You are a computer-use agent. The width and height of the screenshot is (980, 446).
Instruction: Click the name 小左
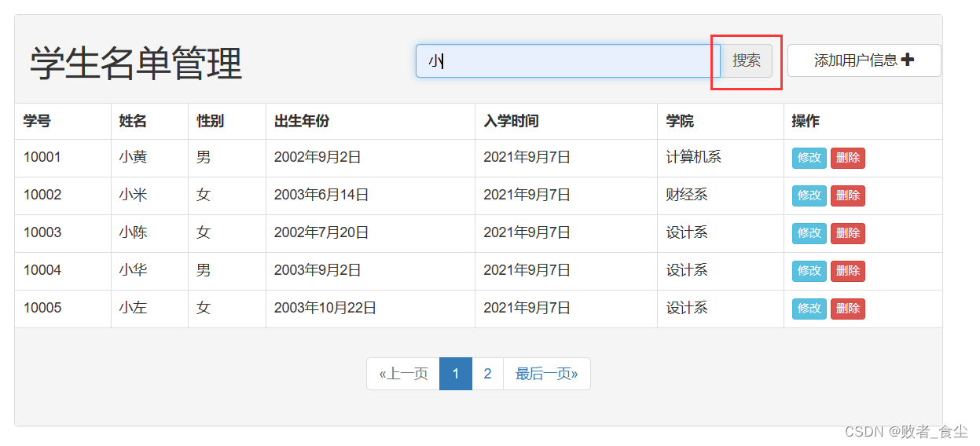point(133,308)
